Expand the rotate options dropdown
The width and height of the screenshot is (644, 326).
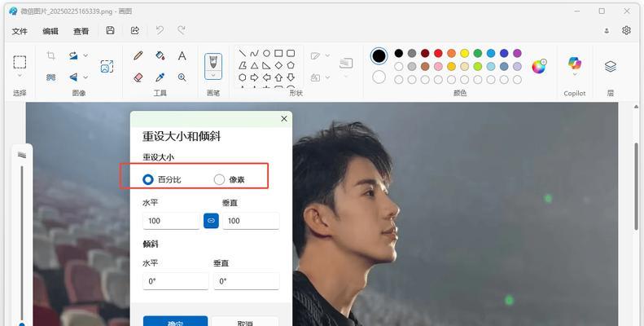click(85, 55)
